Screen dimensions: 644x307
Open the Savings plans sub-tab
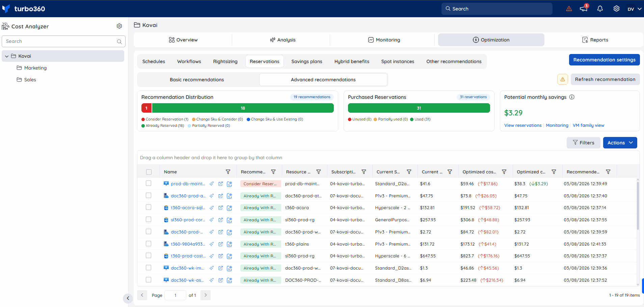pyautogui.click(x=307, y=61)
